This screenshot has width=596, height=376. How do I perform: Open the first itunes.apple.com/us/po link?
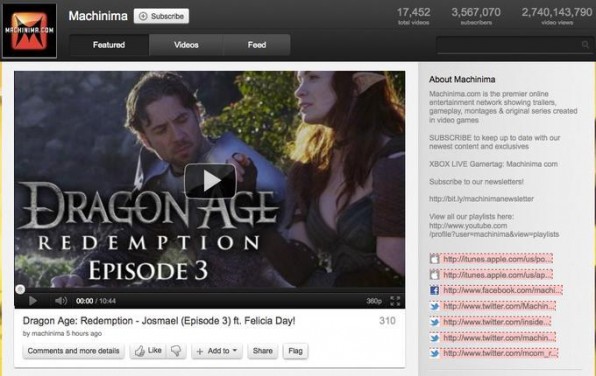[x=497, y=259]
